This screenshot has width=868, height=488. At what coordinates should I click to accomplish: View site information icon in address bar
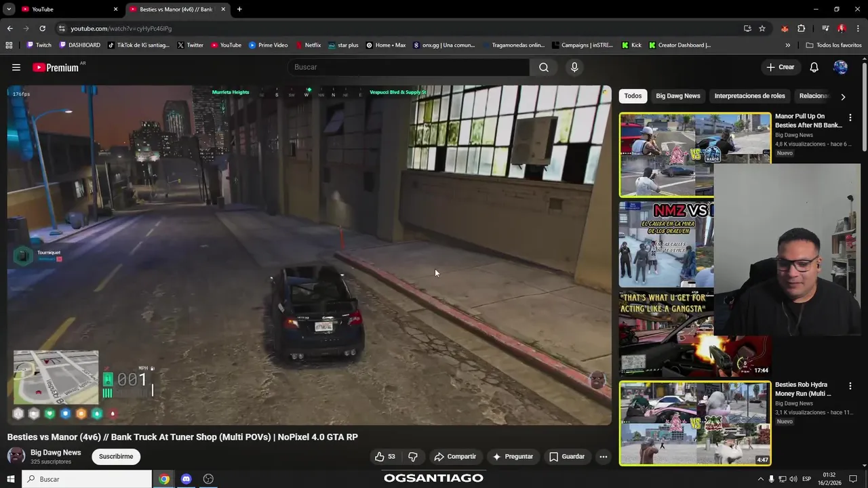(x=62, y=28)
